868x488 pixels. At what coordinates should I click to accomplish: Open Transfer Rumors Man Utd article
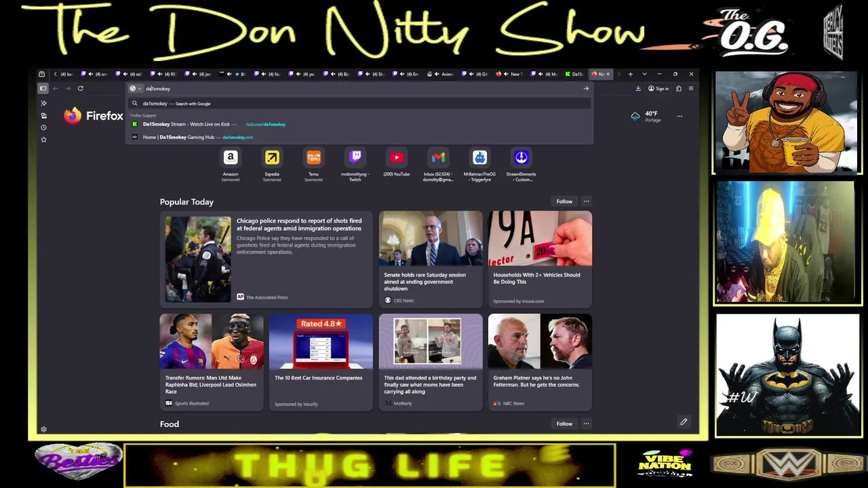coord(212,362)
